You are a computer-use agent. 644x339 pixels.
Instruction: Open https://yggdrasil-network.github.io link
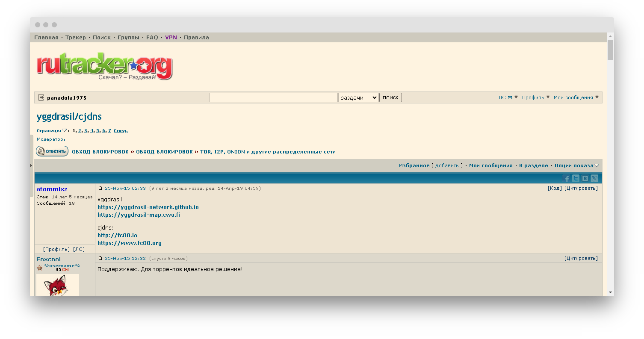(148, 207)
